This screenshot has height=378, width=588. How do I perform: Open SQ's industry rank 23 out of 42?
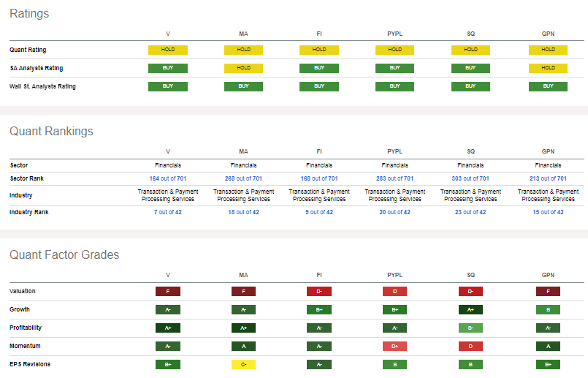pos(470,212)
